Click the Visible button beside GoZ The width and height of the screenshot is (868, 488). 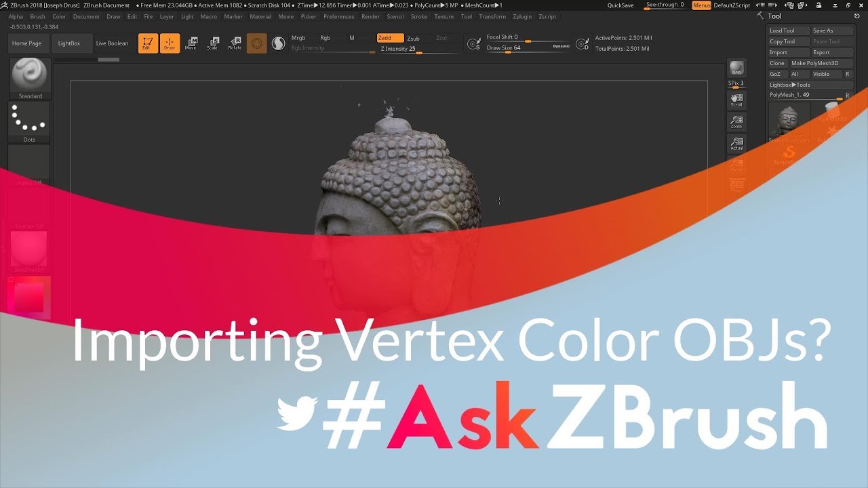coord(827,74)
